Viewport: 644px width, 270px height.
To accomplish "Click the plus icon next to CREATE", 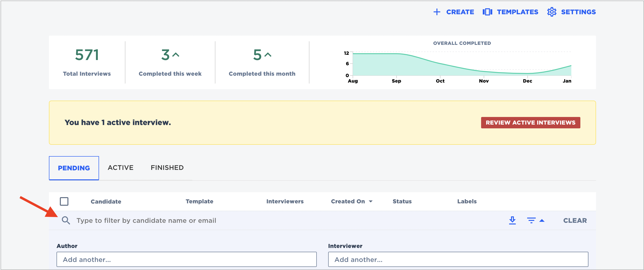I will tap(437, 12).
